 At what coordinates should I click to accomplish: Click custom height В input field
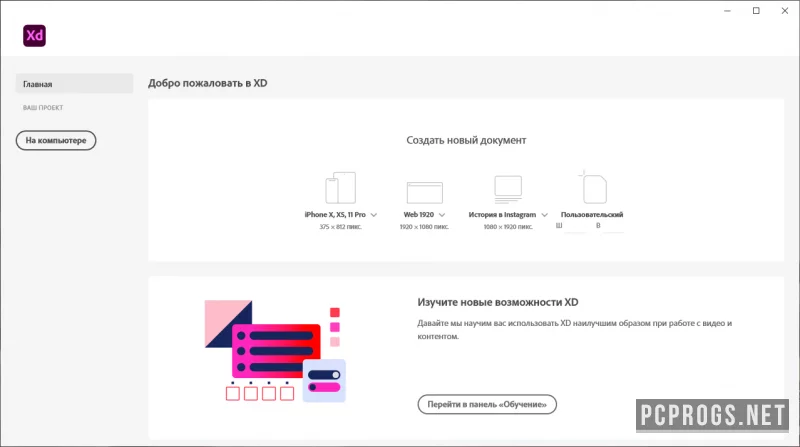click(613, 226)
